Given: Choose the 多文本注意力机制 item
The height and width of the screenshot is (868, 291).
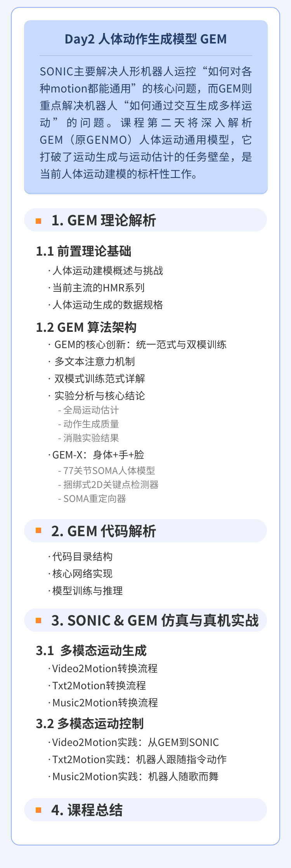Looking at the screenshot, I should click(x=94, y=362).
